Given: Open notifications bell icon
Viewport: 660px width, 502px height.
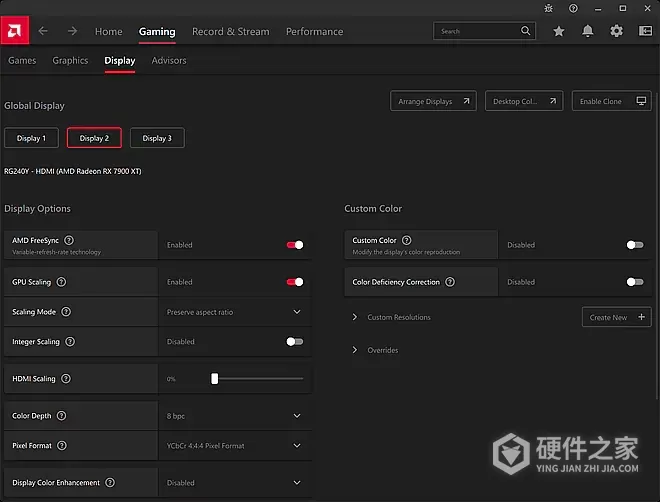Looking at the screenshot, I should click(588, 31).
